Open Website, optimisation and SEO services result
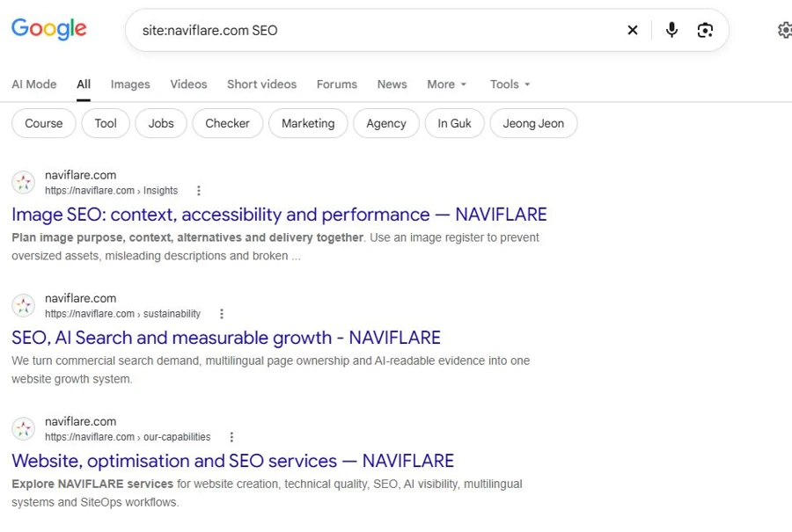Screen dimensions: 792x532 coord(233,461)
